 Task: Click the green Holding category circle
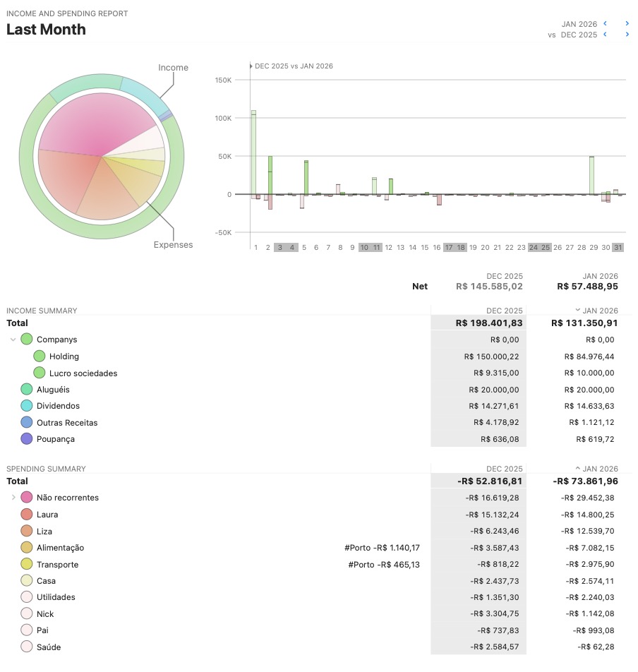[x=40, y=356]
